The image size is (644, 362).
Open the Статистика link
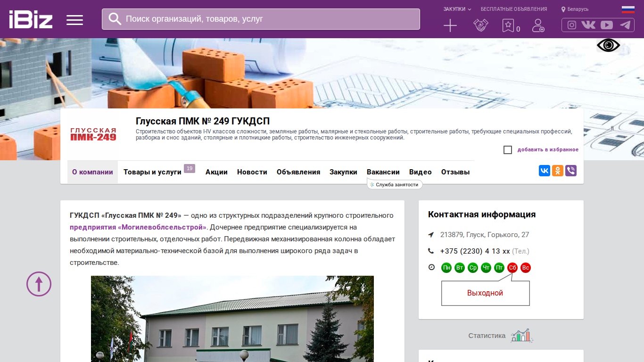[487, 336]
